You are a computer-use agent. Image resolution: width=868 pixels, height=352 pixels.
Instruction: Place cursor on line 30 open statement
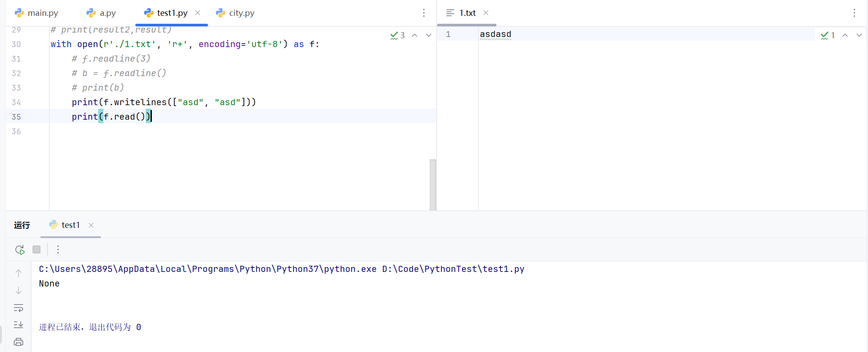(185, 44)
